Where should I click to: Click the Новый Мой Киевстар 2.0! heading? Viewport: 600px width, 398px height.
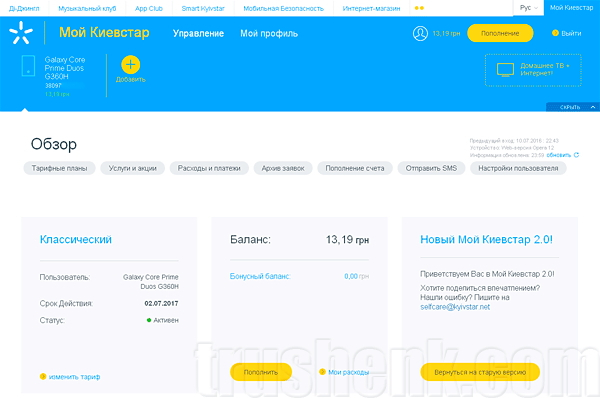pos(486,240)
